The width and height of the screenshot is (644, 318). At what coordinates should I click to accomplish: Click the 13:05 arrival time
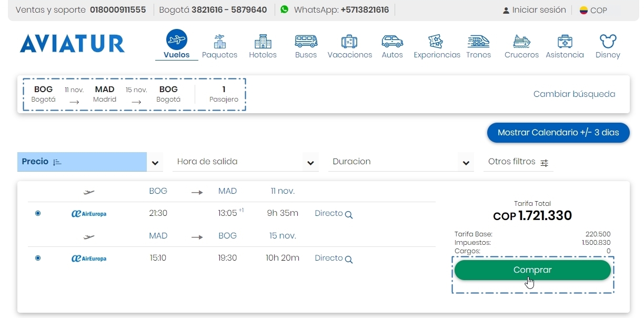228,213
